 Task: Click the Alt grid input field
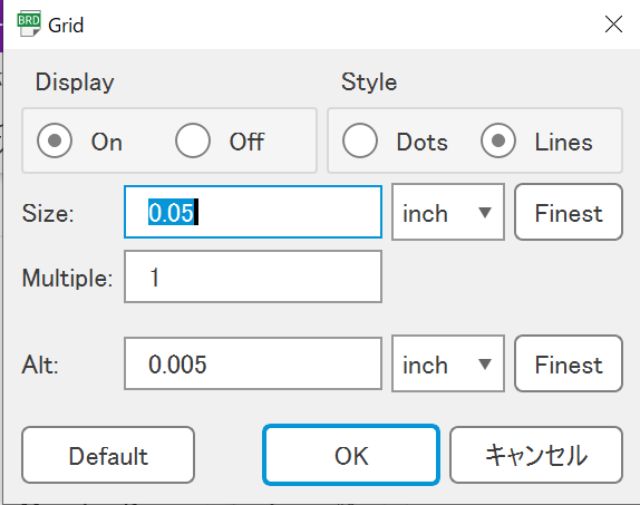[253, 364]
